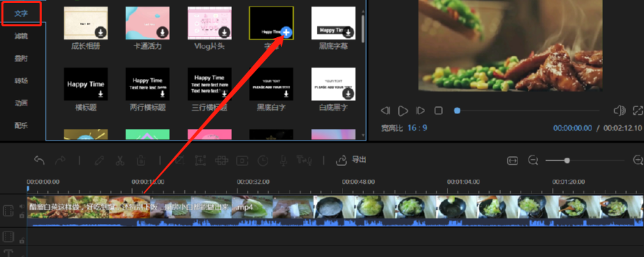
Task: Click the current time 00:00:00.00 display
Action: coord(572,128)
